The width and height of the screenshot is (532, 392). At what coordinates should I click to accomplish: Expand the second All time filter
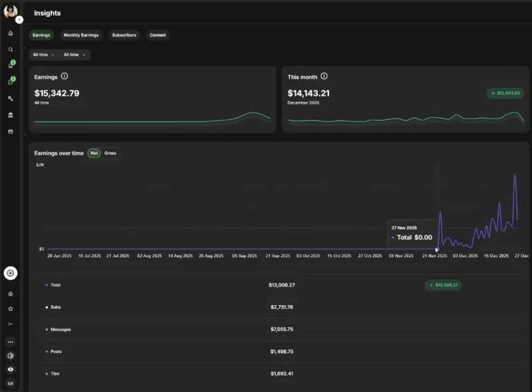tap(75, 54)
